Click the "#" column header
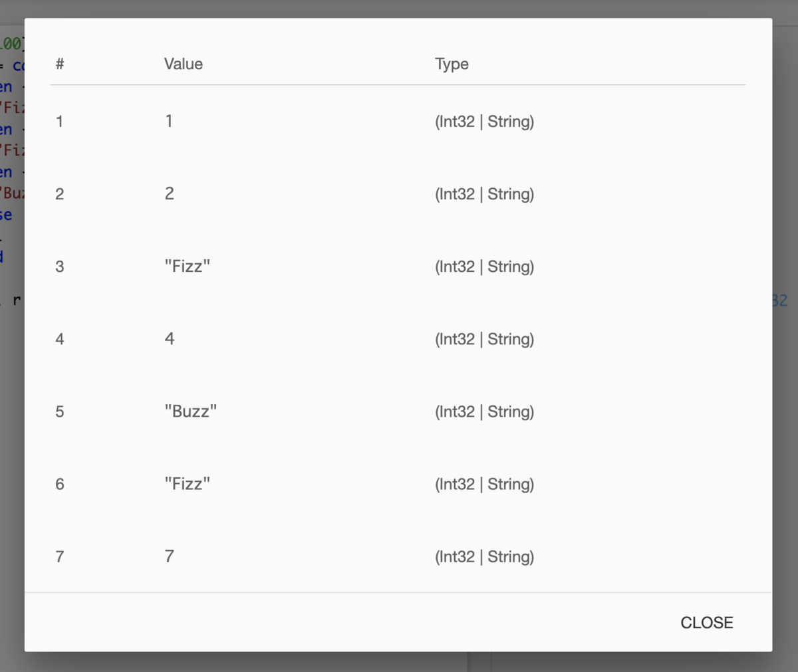This screenshot has width=798, height=672. click(x=60, y=64)
